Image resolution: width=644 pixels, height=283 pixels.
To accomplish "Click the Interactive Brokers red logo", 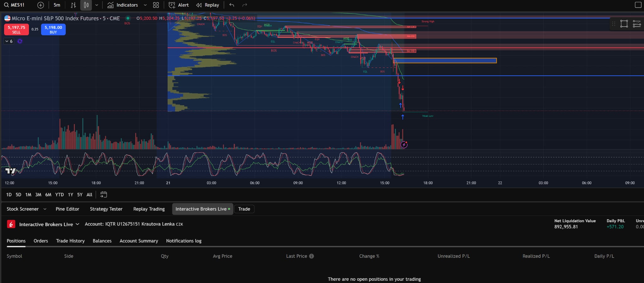I will 11,224.
